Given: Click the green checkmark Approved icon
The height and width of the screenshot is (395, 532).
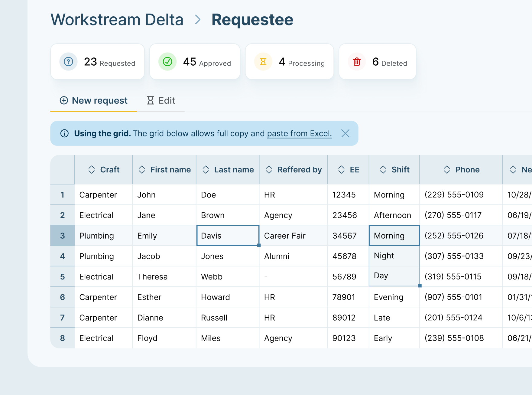Looking at the screenshot, I should [167, 62].
